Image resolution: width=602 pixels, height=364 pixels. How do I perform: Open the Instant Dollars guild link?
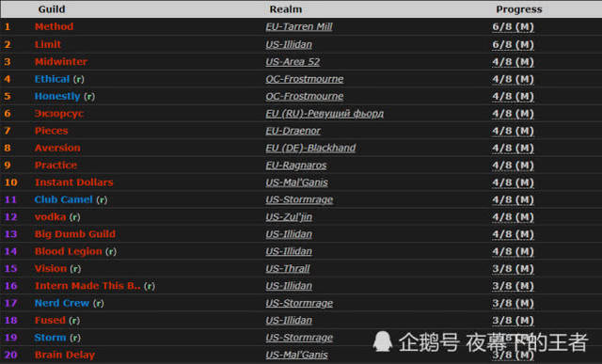tap(74, 182)
